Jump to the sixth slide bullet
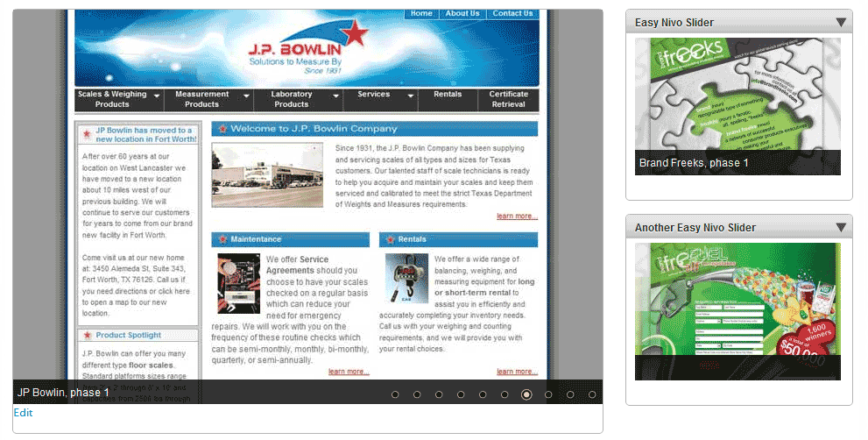This screenshot has height=440, width=868. click(x=505, y=394)
